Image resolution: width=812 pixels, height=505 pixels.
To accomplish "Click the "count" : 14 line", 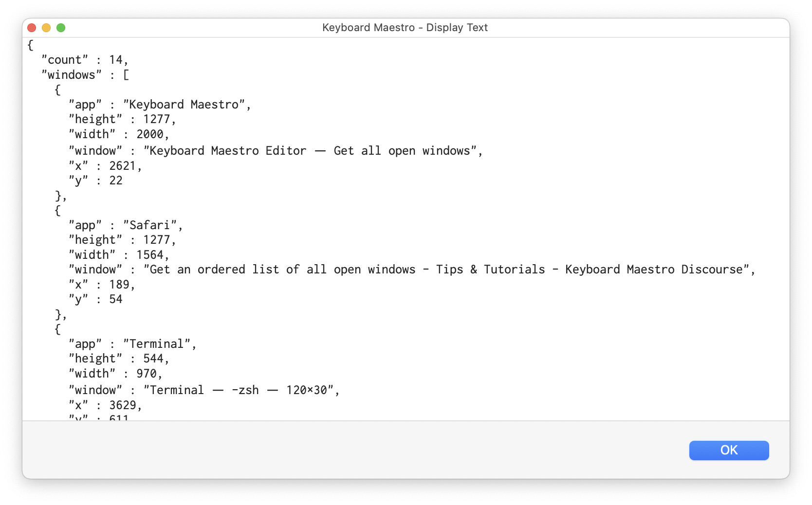I will click(x=85, y=60).
